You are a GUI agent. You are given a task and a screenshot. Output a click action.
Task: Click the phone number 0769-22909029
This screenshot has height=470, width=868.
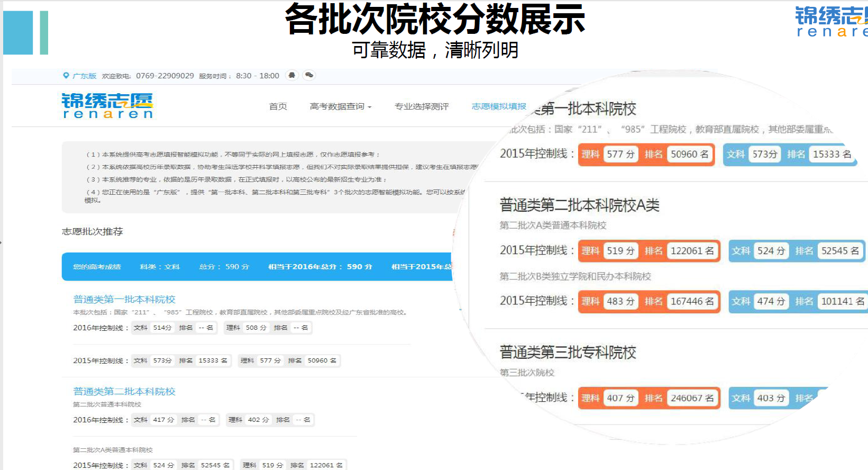tap(165, 76)
